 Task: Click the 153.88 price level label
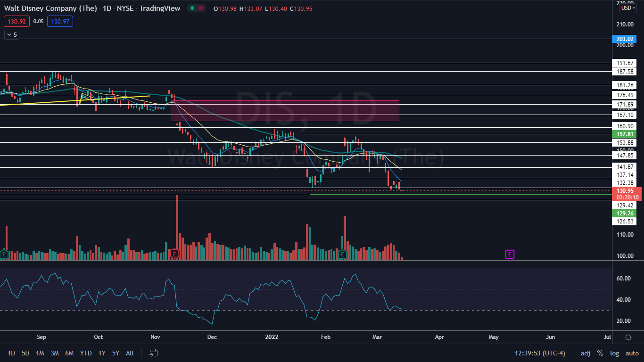coord(624,143)
